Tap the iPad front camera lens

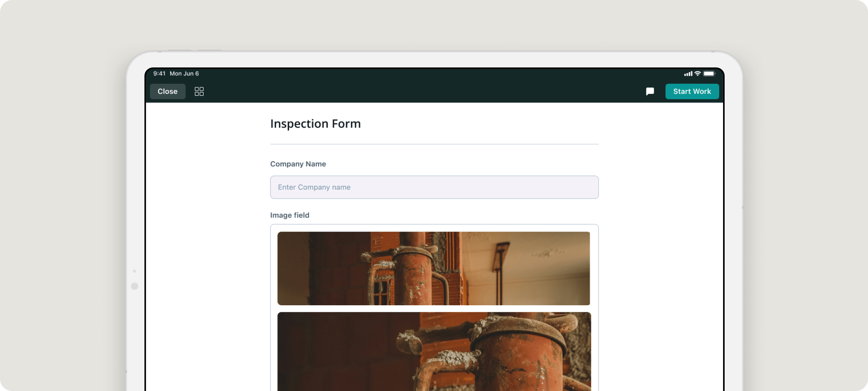tap(134, 286)
